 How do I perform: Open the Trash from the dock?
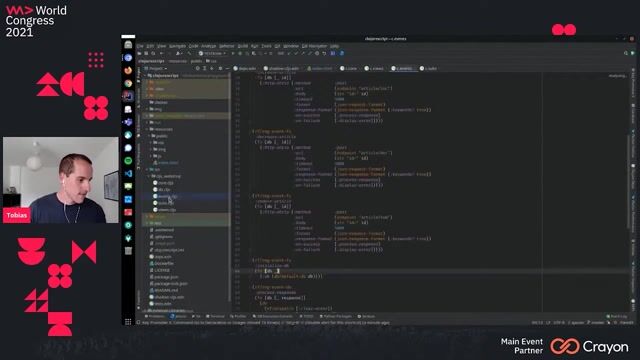click(128, 251)
